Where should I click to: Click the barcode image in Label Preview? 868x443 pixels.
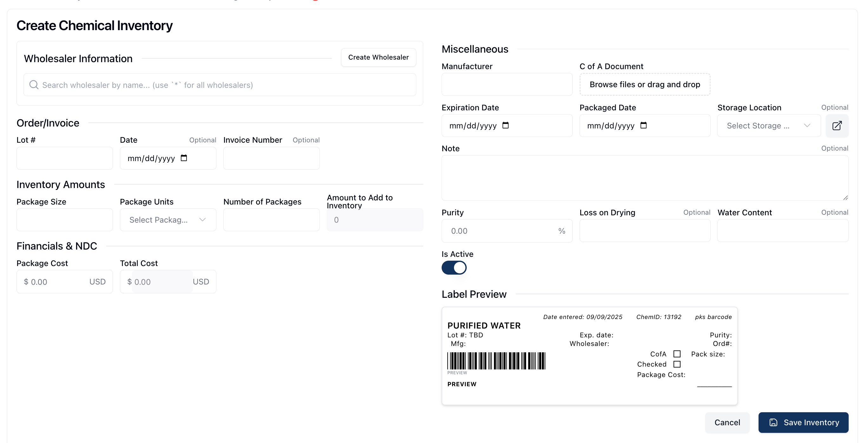pos(496,361)
